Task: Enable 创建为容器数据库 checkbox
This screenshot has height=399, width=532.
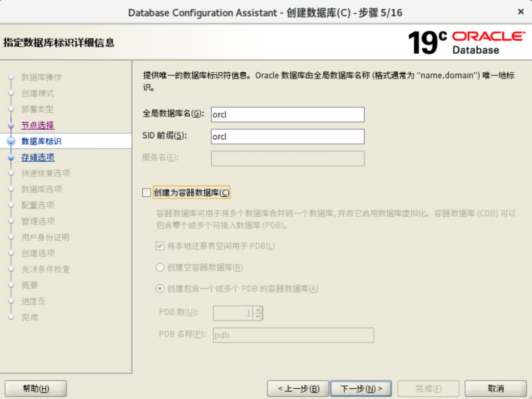Action: pos(147,193)
